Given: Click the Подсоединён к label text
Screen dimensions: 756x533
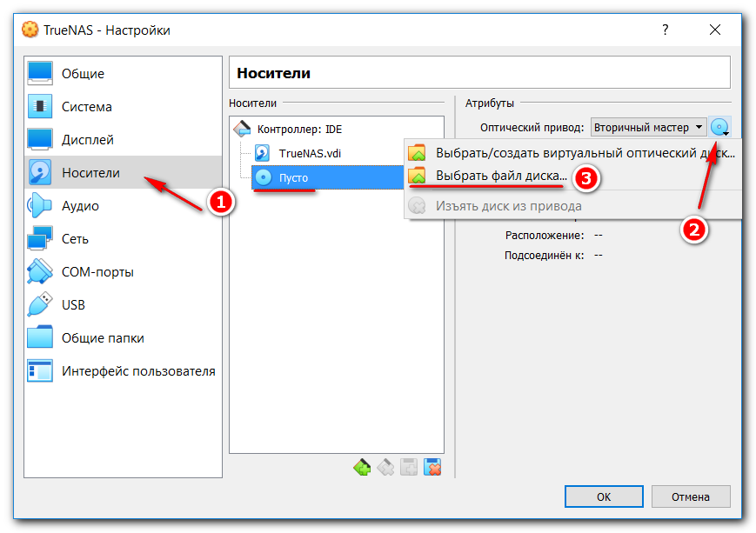Looking at the screenshot, I should click(x=544, y=255).
